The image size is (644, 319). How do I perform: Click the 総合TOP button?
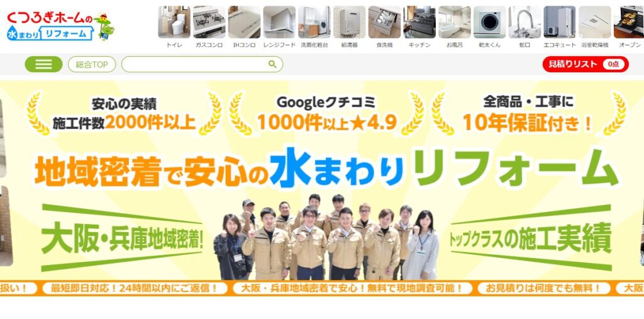coord(92,65)
